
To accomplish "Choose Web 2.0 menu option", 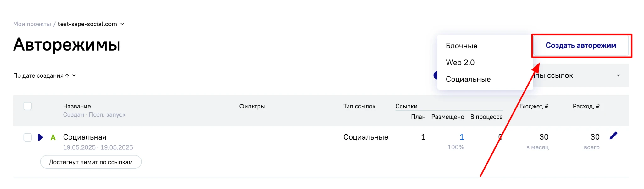I will (x=460, y=63).
